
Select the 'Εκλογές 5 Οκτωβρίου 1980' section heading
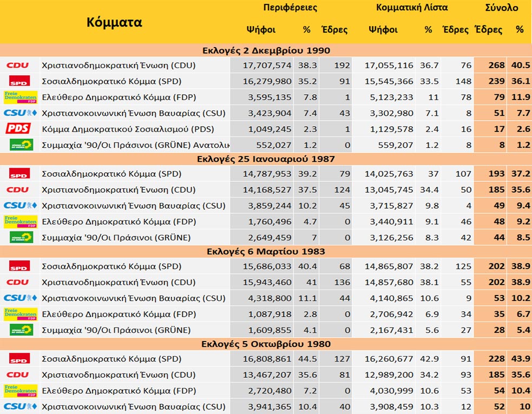point(266,344)
